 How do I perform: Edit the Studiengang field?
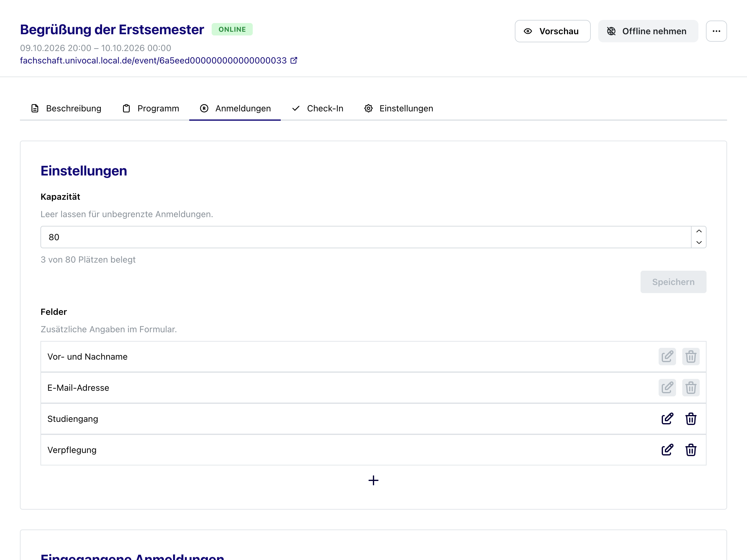pyautogui.click(x=667, y=418)
